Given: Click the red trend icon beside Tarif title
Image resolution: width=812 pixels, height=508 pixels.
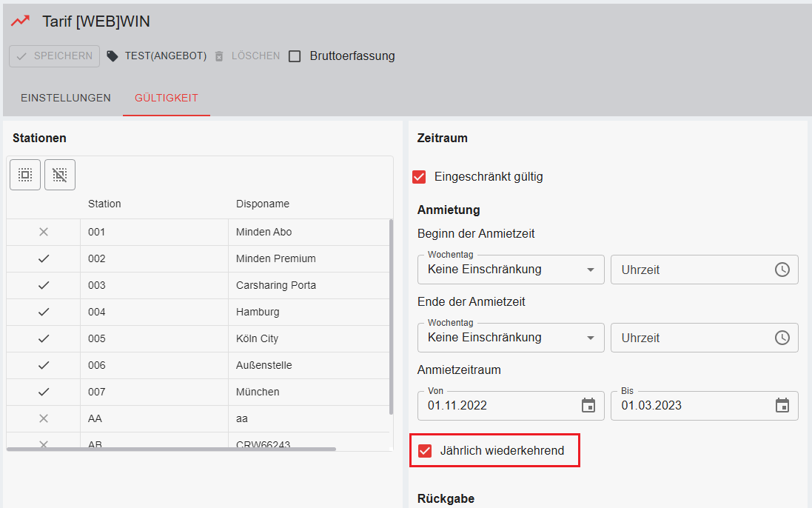Looking at the screenshot, I should pyautogui.click(x=20, y=21).
